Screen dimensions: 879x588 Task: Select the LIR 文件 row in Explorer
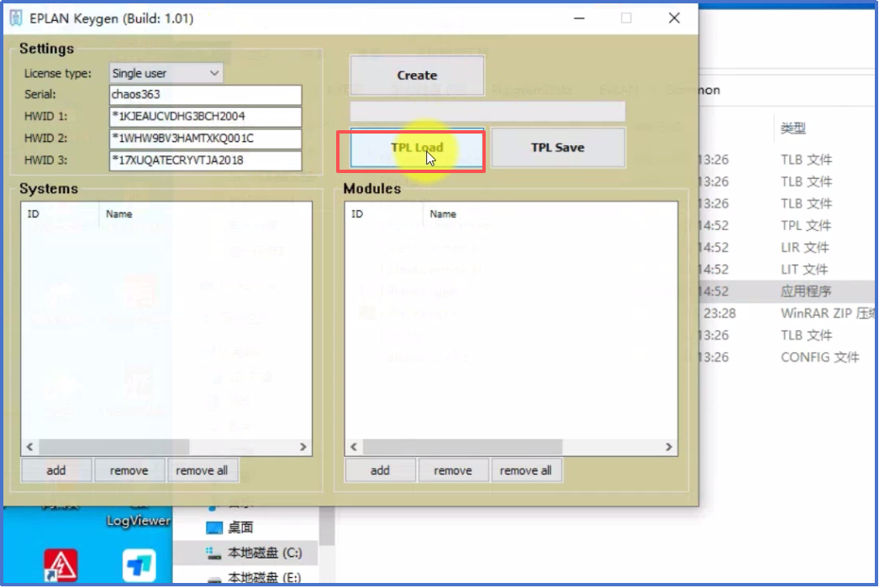pyautogui.click(x=787, y=248)
